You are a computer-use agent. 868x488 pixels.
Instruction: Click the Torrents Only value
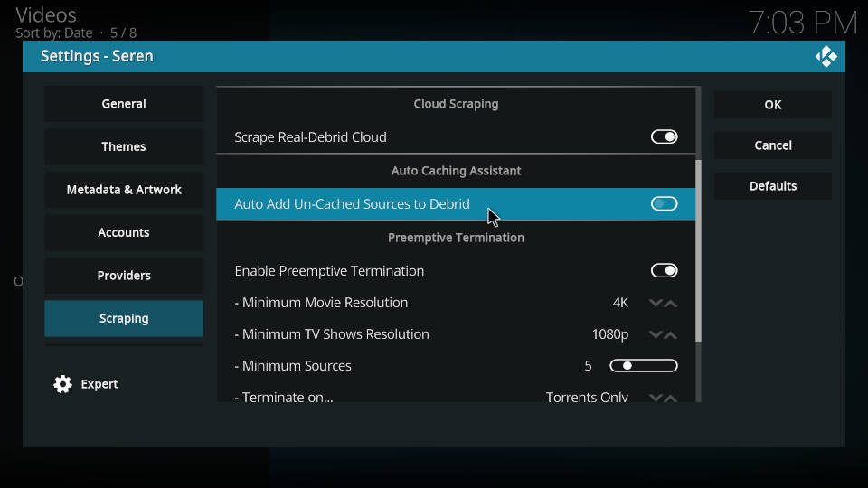pyautogui.click(x=587, y=398)
